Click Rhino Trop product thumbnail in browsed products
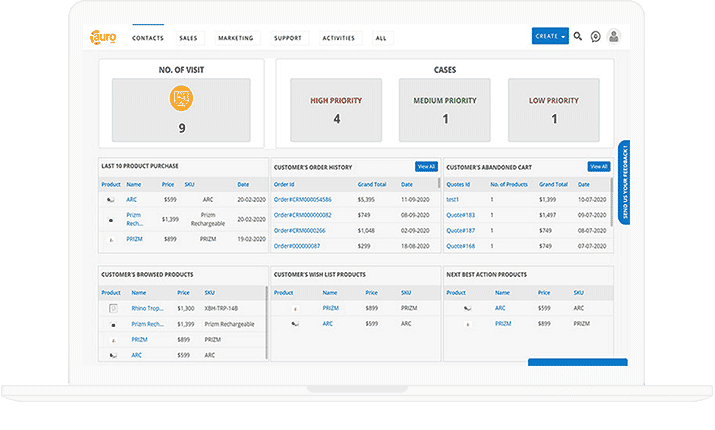Viewport: 715px width, 430px height. point(113,309)
